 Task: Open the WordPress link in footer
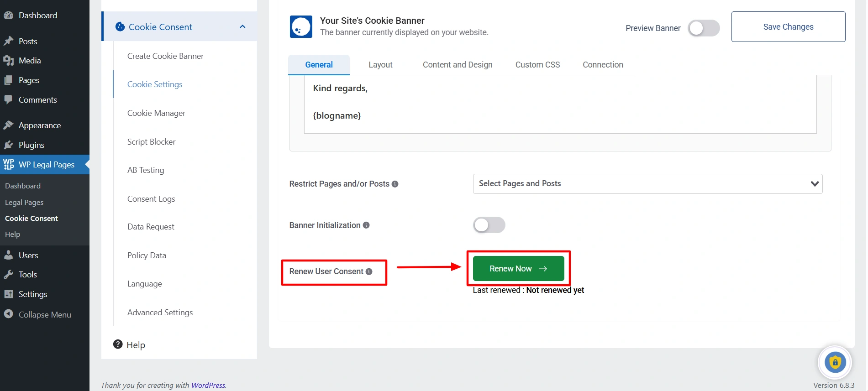click(208, 385)
